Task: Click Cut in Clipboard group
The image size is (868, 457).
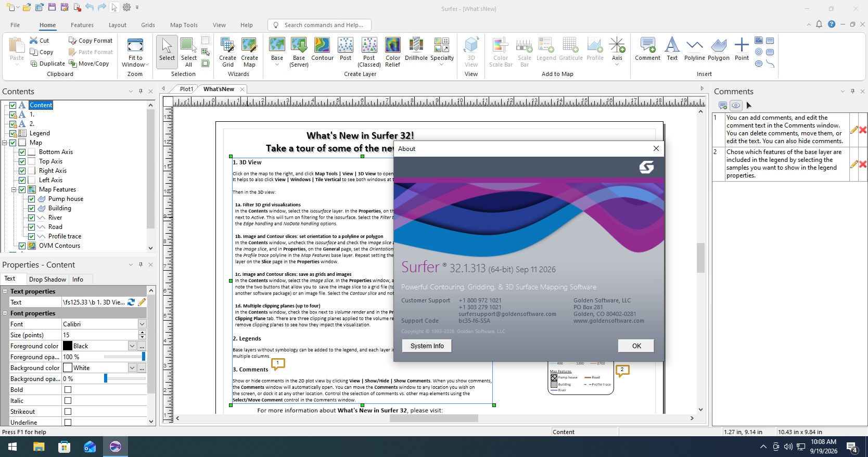Action: click(x=40, y=40)
